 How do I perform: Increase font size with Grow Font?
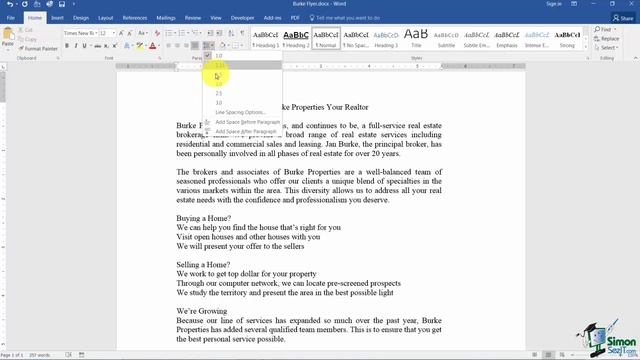coord(121,33)
